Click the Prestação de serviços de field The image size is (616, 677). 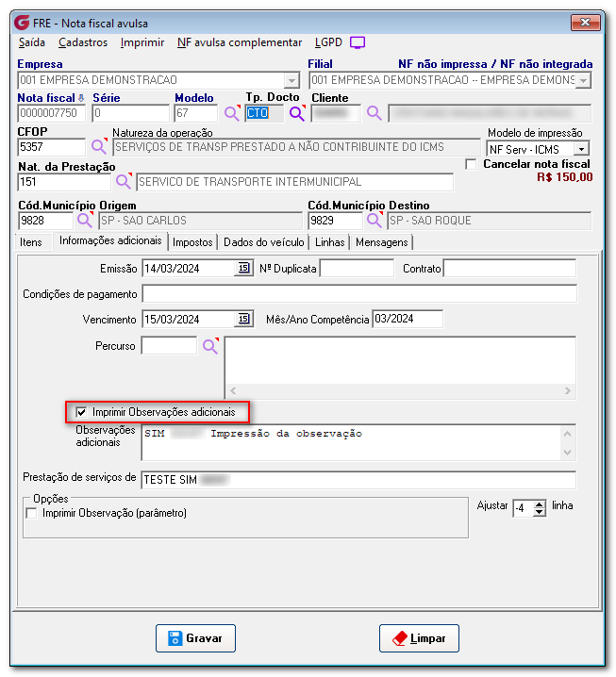pos(358,480)
